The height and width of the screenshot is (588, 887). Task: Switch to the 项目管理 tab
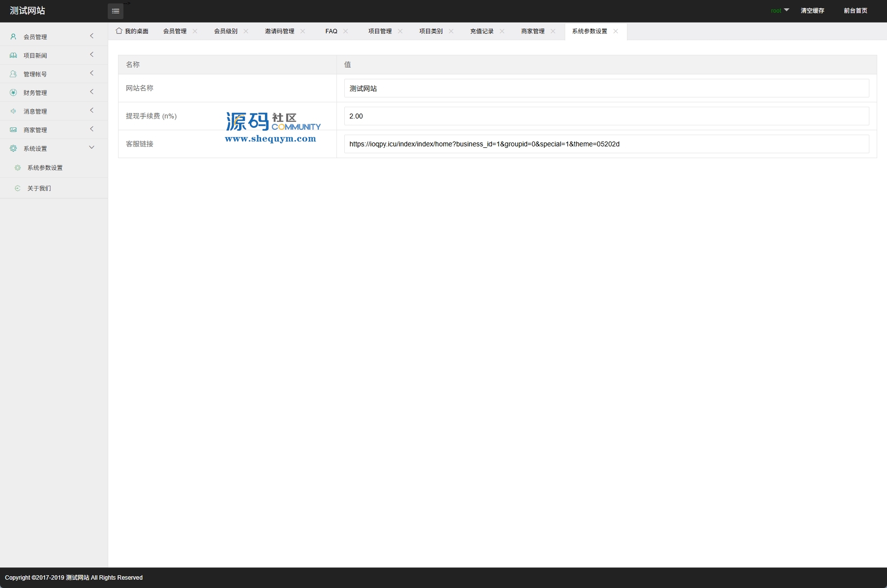click(380, 31)
